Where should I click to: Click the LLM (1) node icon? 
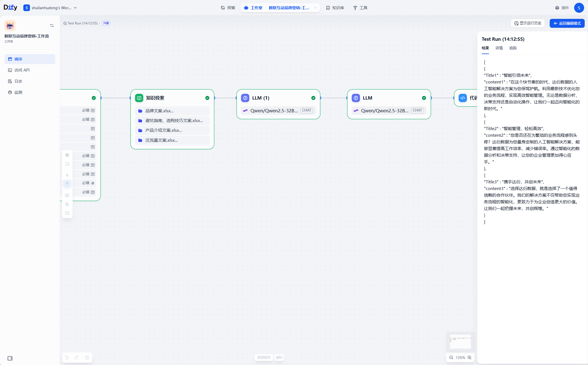[245, 98]
